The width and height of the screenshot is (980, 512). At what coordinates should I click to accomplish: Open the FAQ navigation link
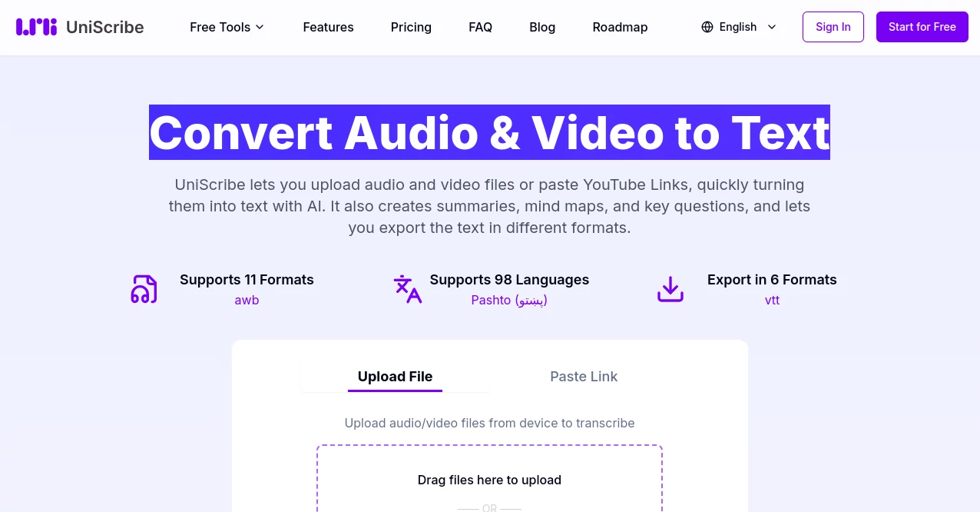[x=480, y=27]
